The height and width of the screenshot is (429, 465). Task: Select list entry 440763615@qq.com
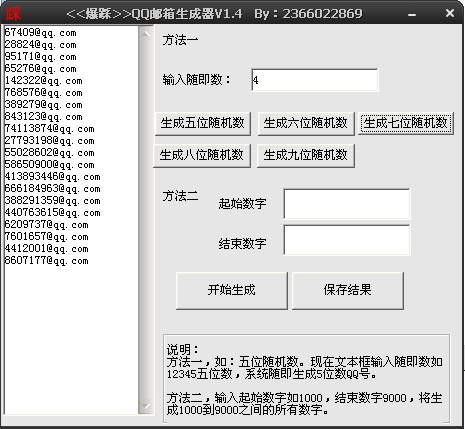point(52,213)
